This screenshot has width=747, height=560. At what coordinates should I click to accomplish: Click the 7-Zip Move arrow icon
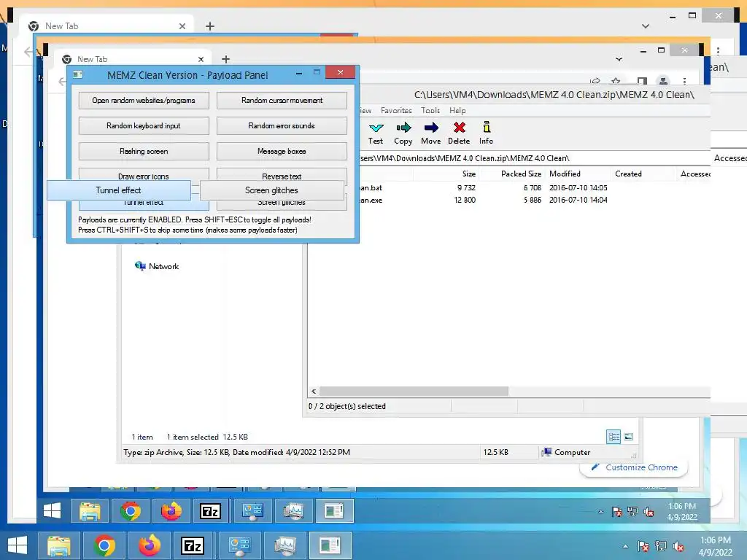(x=431, y=128)
